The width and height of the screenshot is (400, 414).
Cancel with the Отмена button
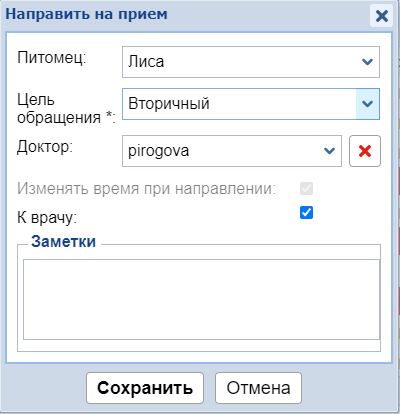[x=258, y=388]
